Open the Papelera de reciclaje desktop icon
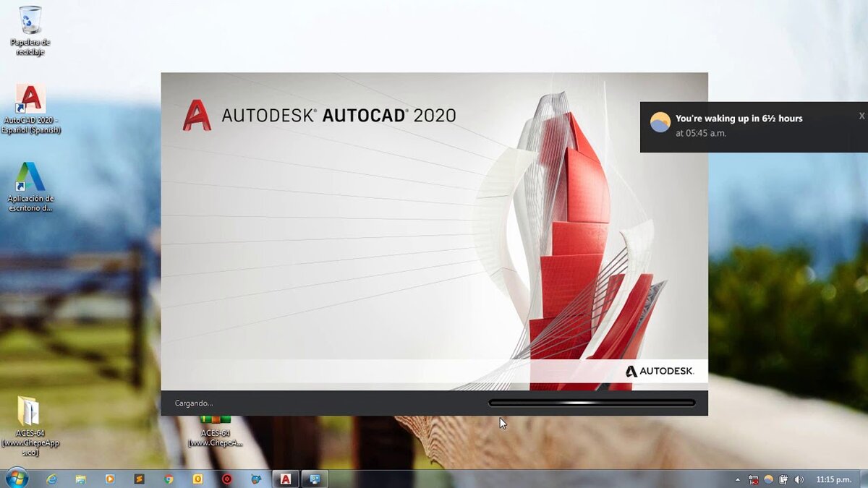 31,30
